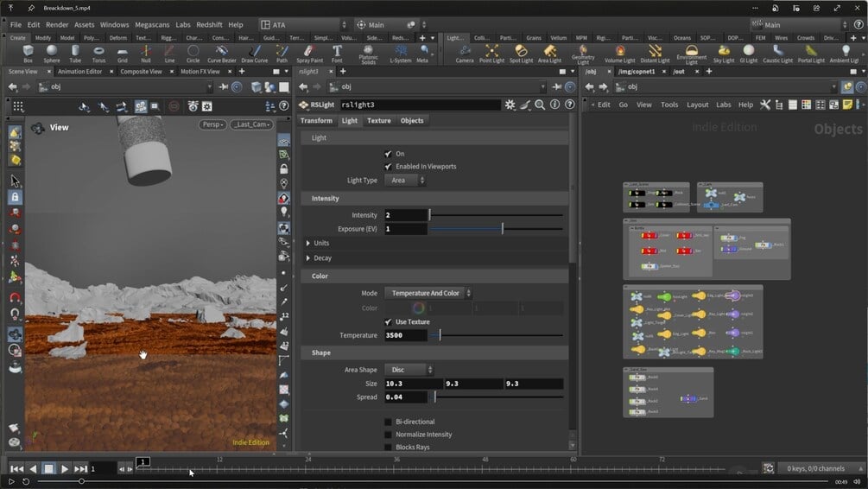Switch to the Transform tab

point(317,121)
